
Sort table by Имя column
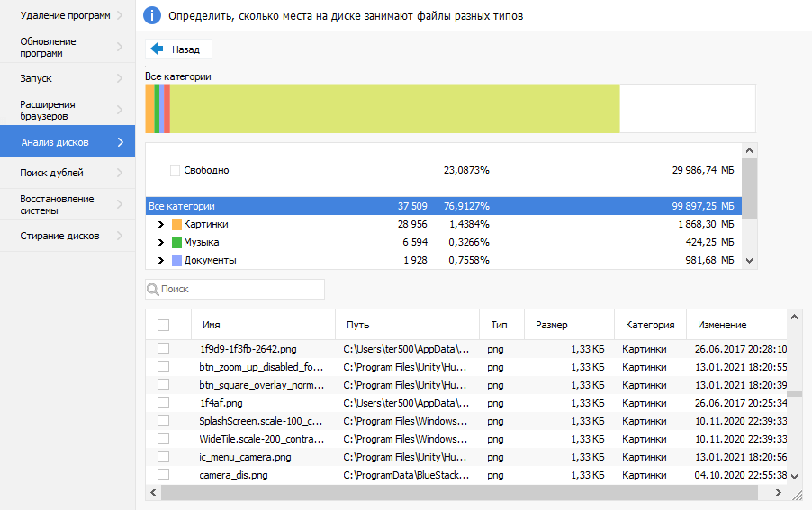click(263, 325)
